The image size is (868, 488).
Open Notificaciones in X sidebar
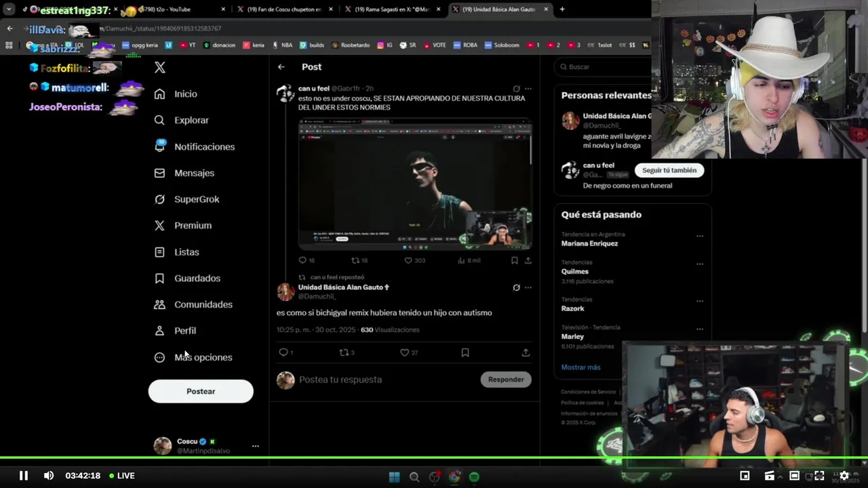coord(195,146)
